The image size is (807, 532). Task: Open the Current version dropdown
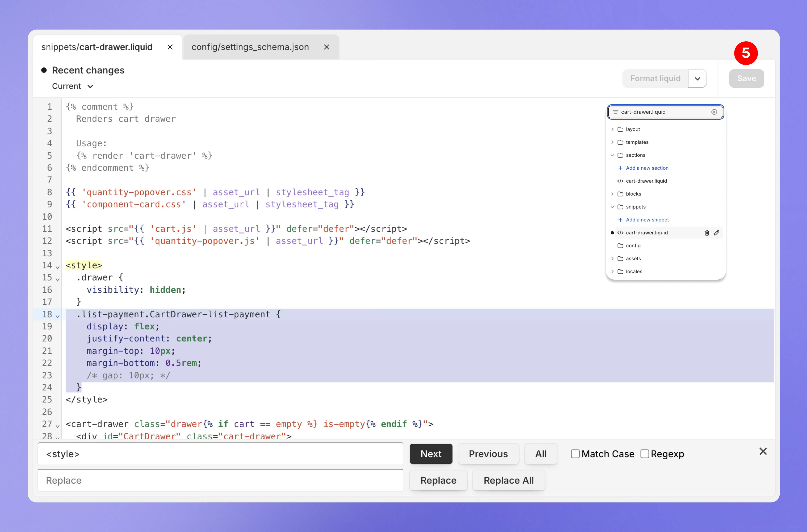coord(72,86)
